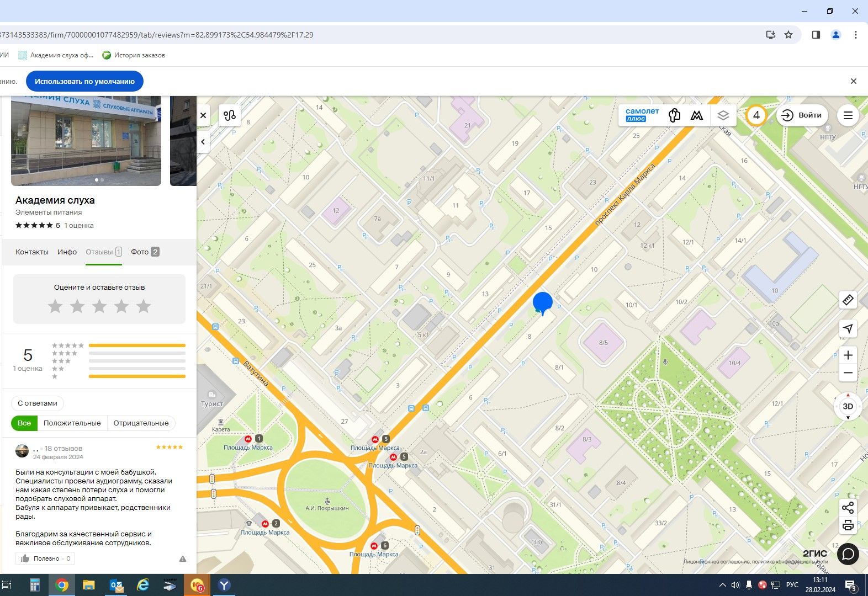The image size is (868, 596).
Task: Click 'Использовать по умолчанию' button
Action: [x=84, y=81]
